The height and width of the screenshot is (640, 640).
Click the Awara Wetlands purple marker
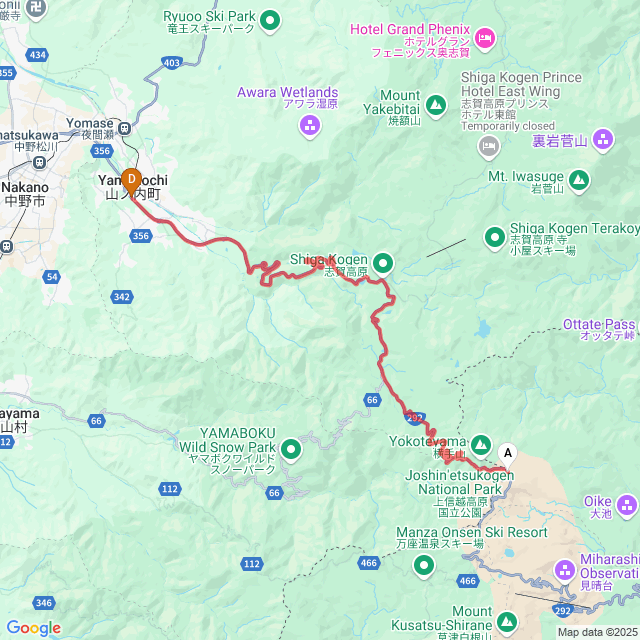pyautogui.click(x=310, y=126)
